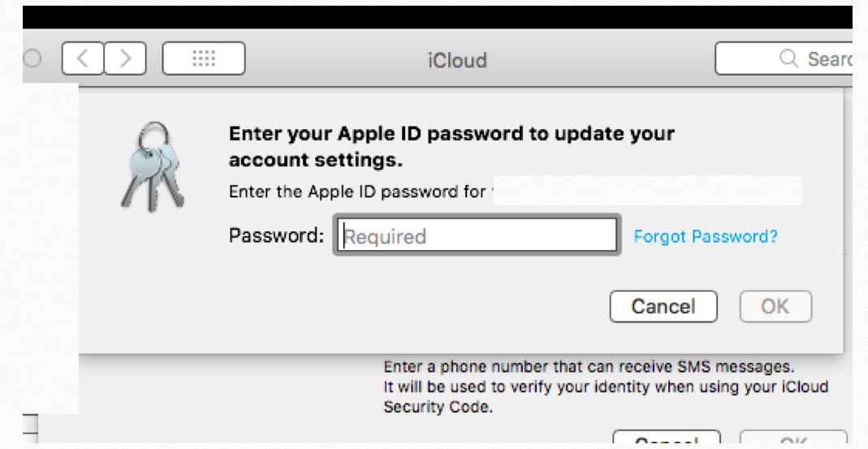Click the 'Password:' field label
868x449 pixels.
(276, 236)
